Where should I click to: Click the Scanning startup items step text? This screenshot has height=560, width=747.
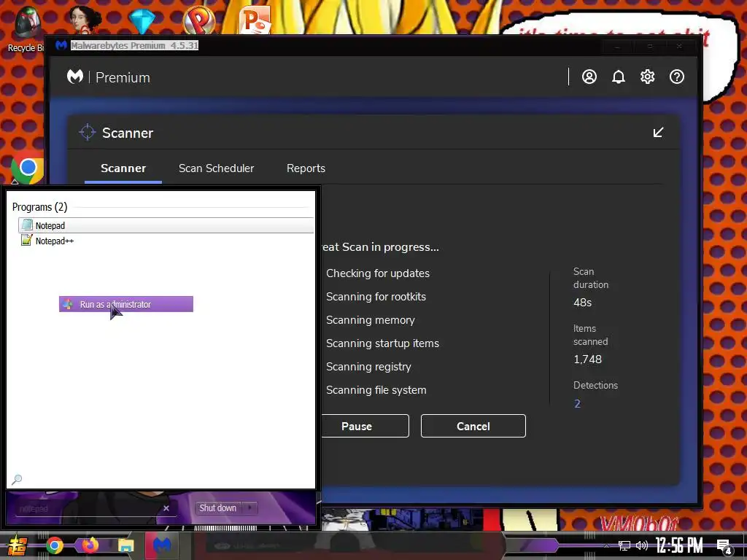(x=382, y=343)
